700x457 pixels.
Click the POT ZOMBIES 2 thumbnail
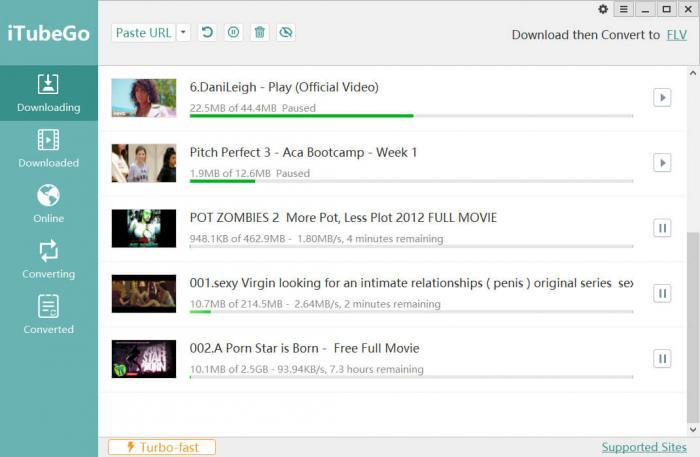[144, 228]
